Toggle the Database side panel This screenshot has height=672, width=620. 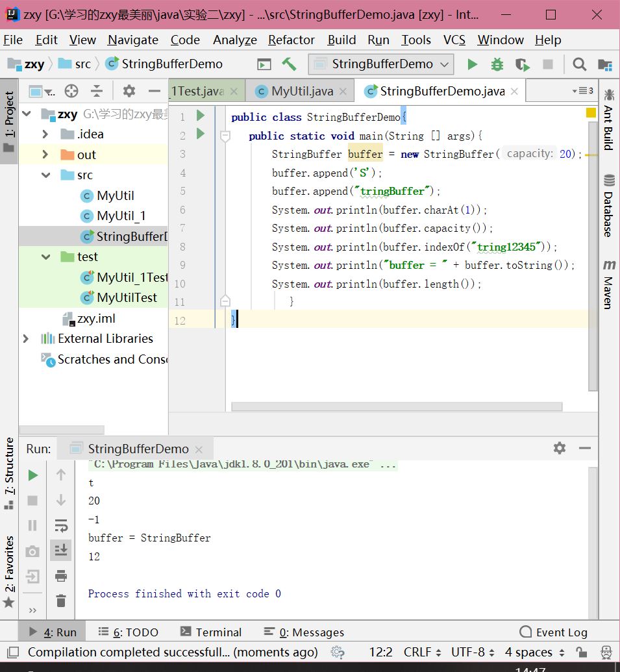point(608,205)
